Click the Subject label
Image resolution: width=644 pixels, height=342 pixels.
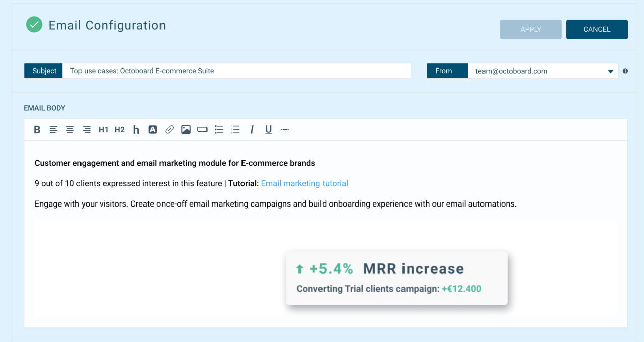pos(44,71)
